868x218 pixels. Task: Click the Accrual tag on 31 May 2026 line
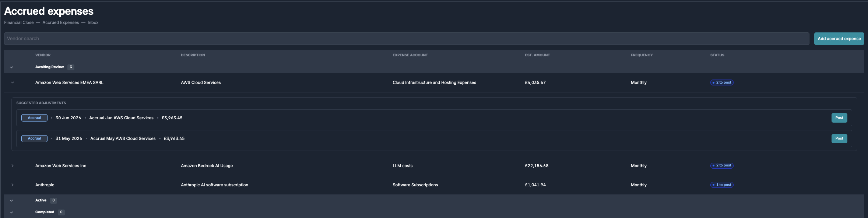point(34,138)
